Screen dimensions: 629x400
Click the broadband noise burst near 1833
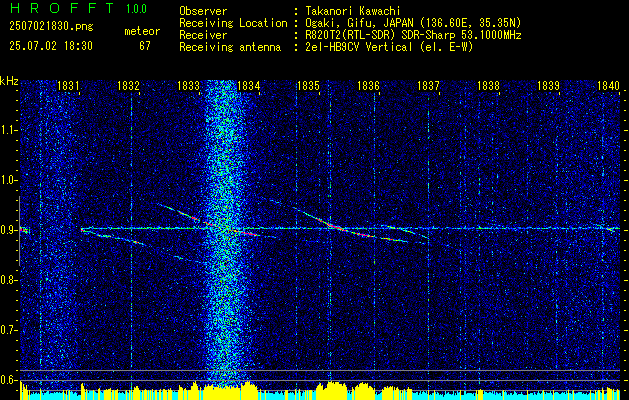(x=227, y=233)
